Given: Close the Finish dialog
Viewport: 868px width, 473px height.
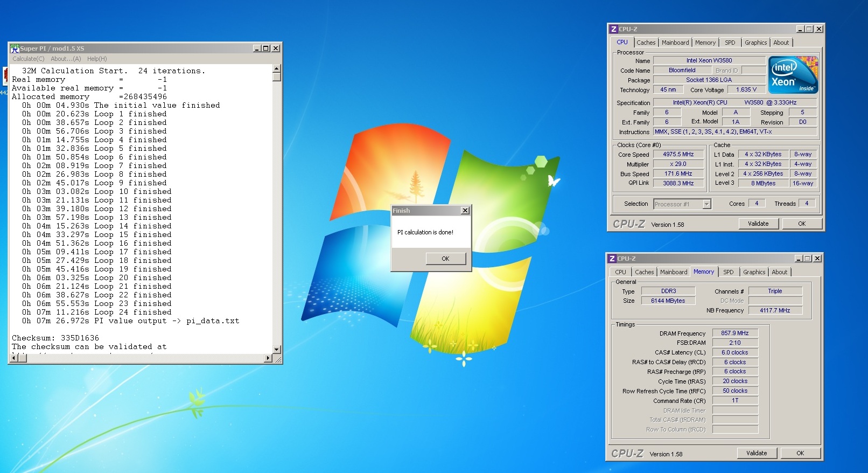Looking at the screenshot, I should pyautogui.click(x=465, y=211).
